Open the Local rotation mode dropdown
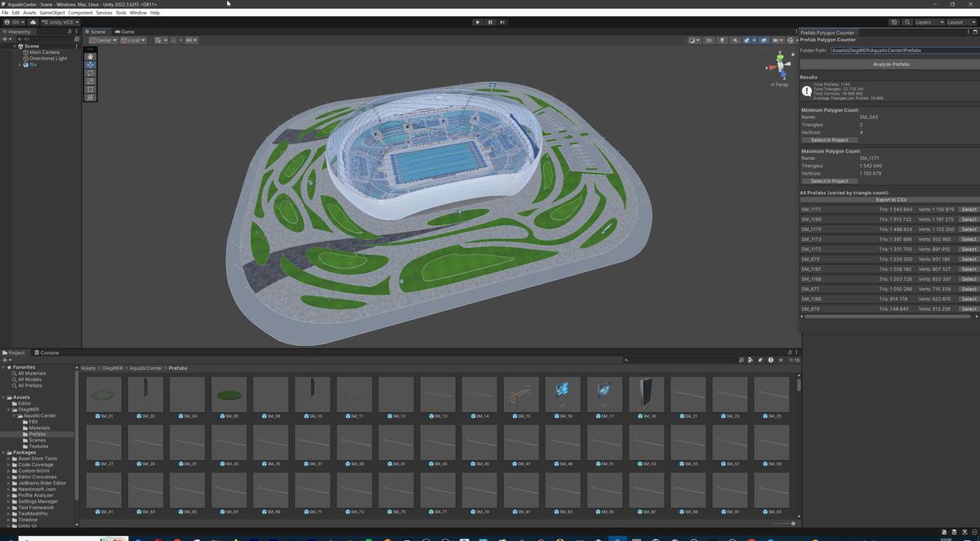Screen dimensions: 980x541 point(132,40)
